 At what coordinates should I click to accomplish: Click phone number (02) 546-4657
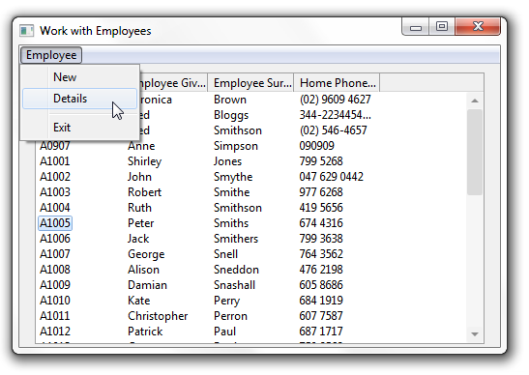tap(333, 131)
